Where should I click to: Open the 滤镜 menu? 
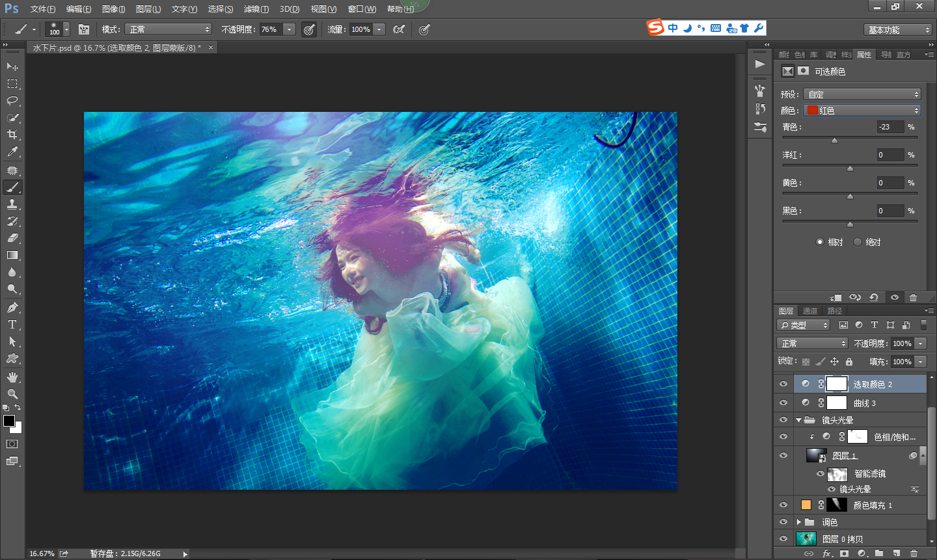(256, 9)
